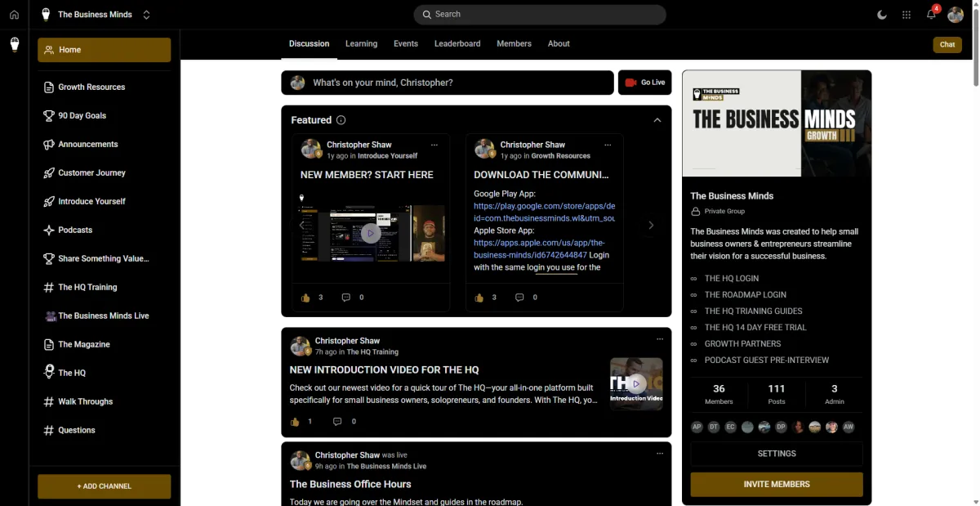Go to next featured post arrow
The height and width of the screenshot is (506, 980).
coord(651,225)
